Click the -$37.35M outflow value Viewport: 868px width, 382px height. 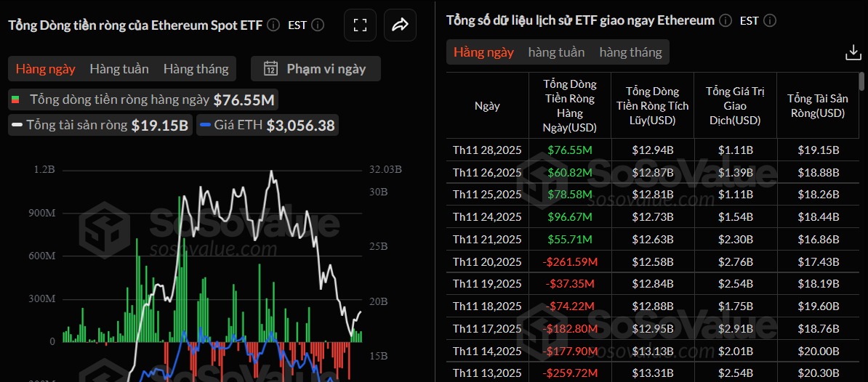click(x=570, y=283)
